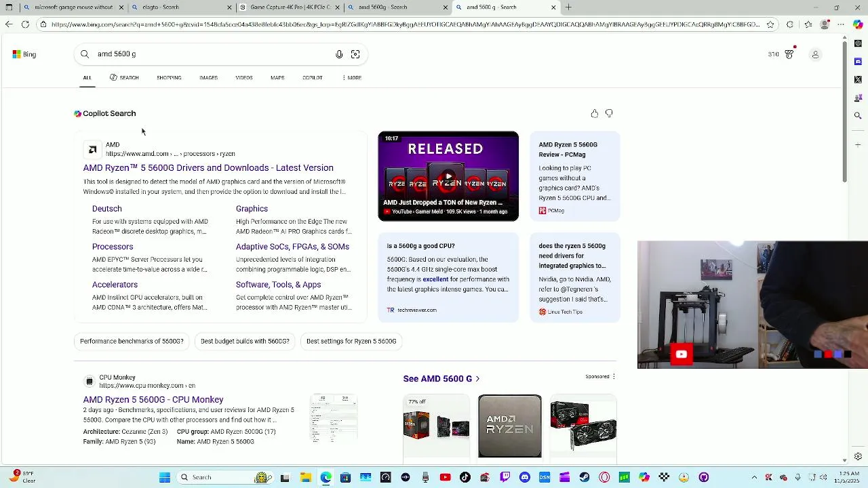Click Best budget builds with 5600G suggestion

tap(245, 342)
